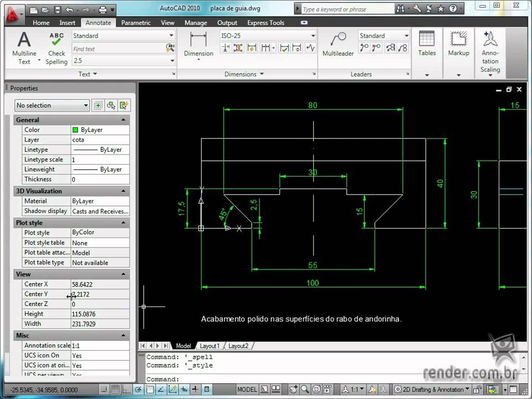Toggle Polar Tracking in status bar

point(138,389)
